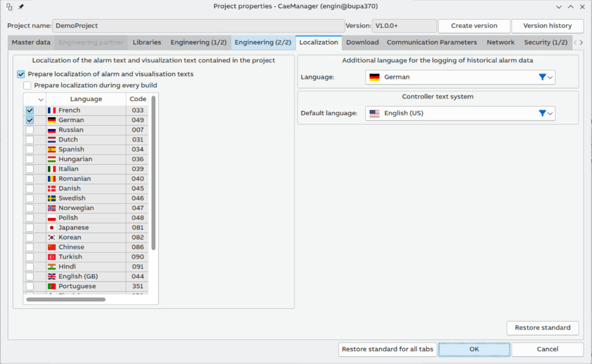Open the German logging language dropdown
Viewport: 592px width, 364px height.
click(x=460, y=77)
